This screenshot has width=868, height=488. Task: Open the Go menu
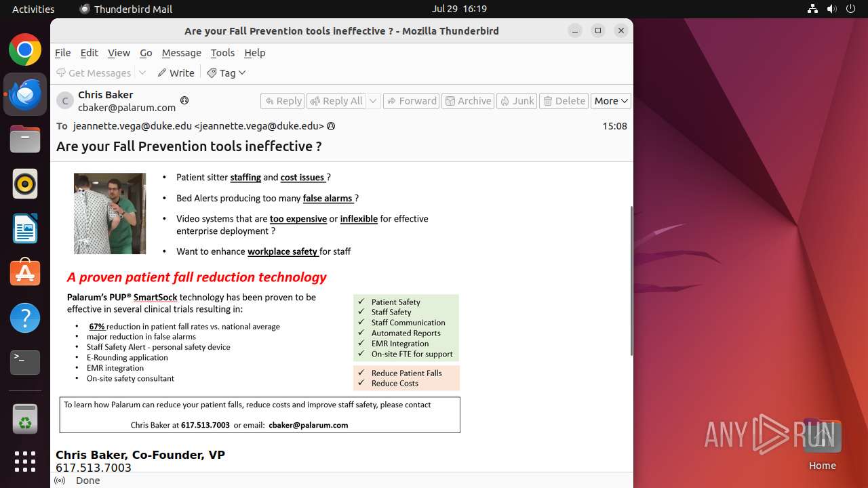(x=146, y=53)
